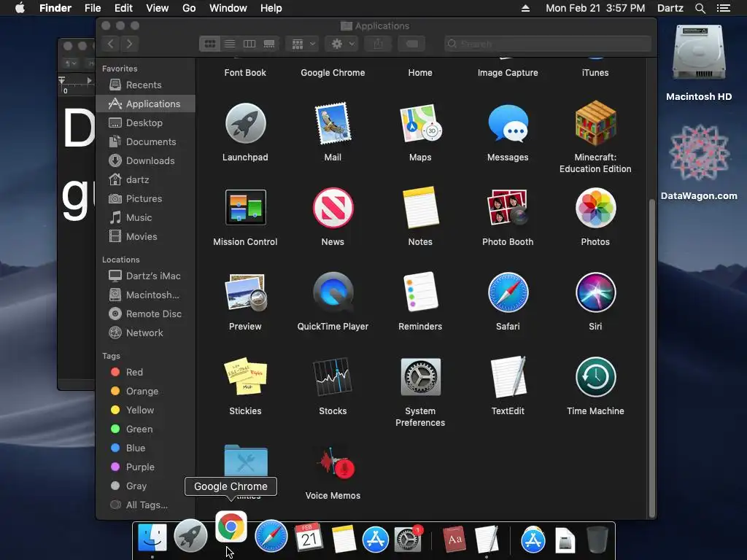Open the TextEdit icon in Applications window
The height and width of the screenshot is (560, 747).
coord(508,377)
